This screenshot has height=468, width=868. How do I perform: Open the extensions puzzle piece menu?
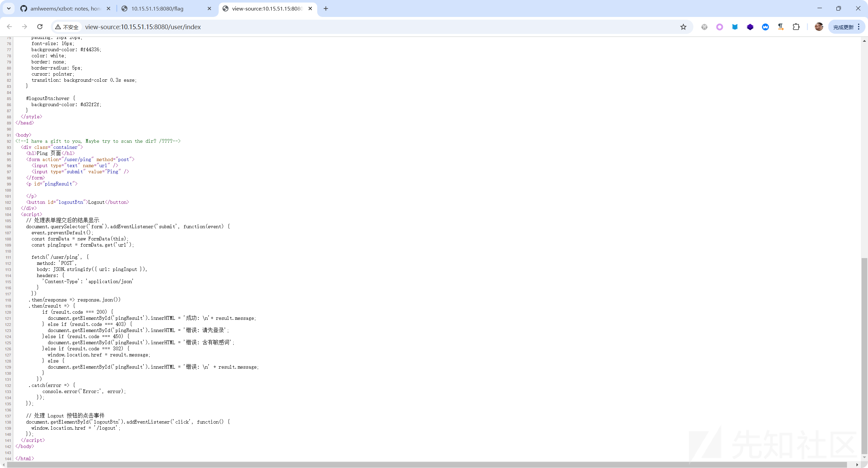click(x=796, y=27)
